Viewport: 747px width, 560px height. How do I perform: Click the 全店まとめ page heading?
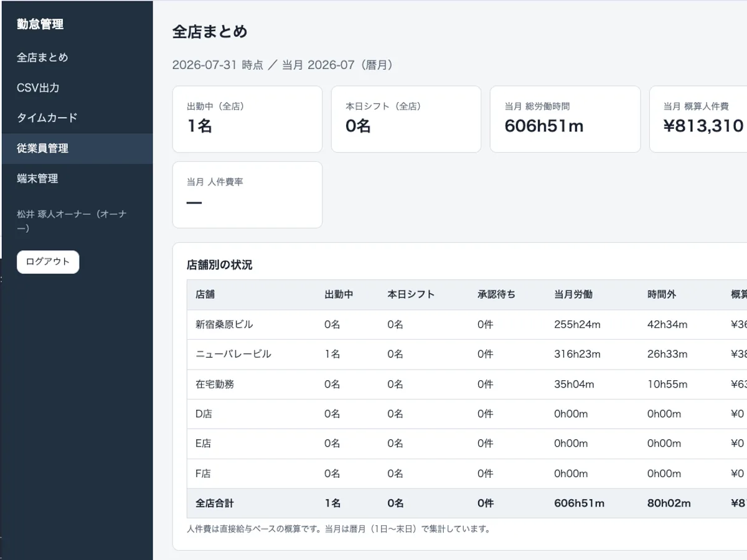[210, 32]
